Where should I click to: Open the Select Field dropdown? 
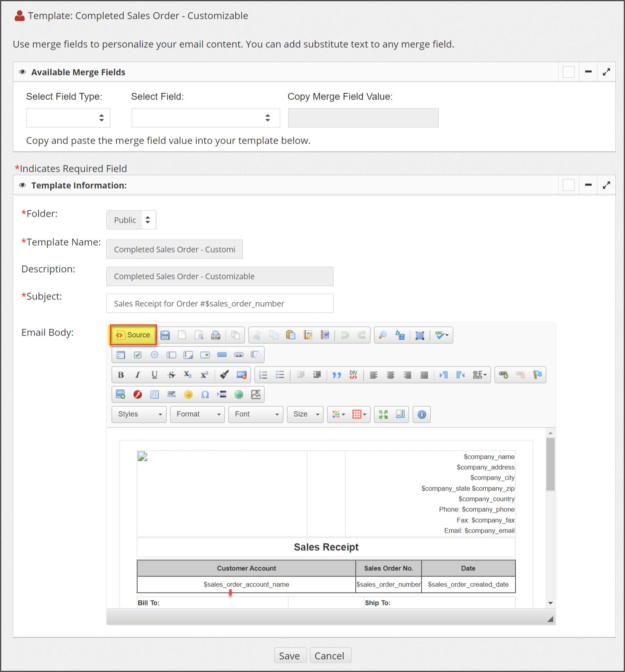click(x=206, y=118)
